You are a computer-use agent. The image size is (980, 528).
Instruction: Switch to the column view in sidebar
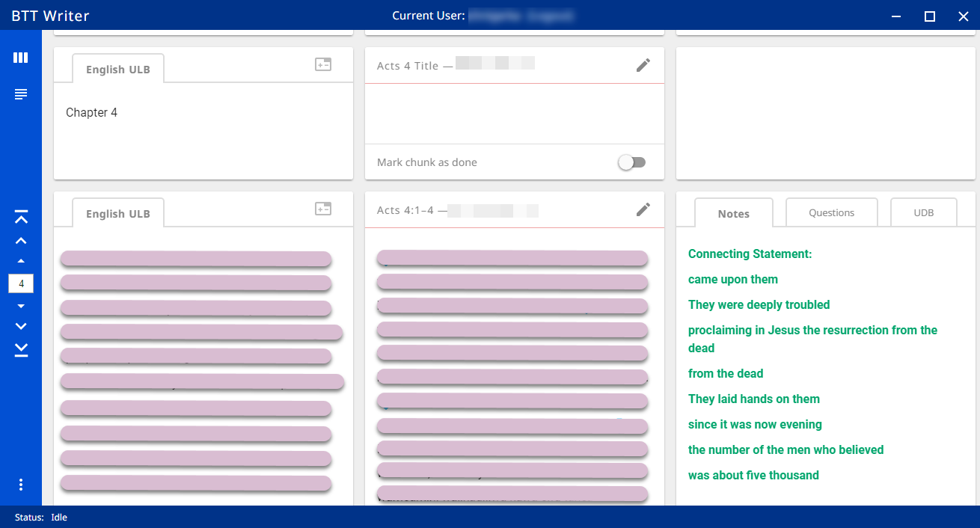pos(21,58)
